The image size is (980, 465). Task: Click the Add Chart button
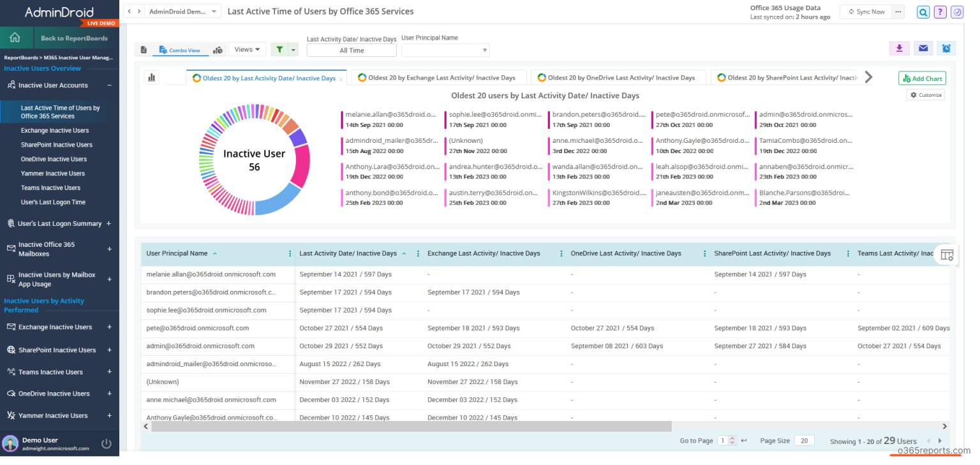(922, 78)
